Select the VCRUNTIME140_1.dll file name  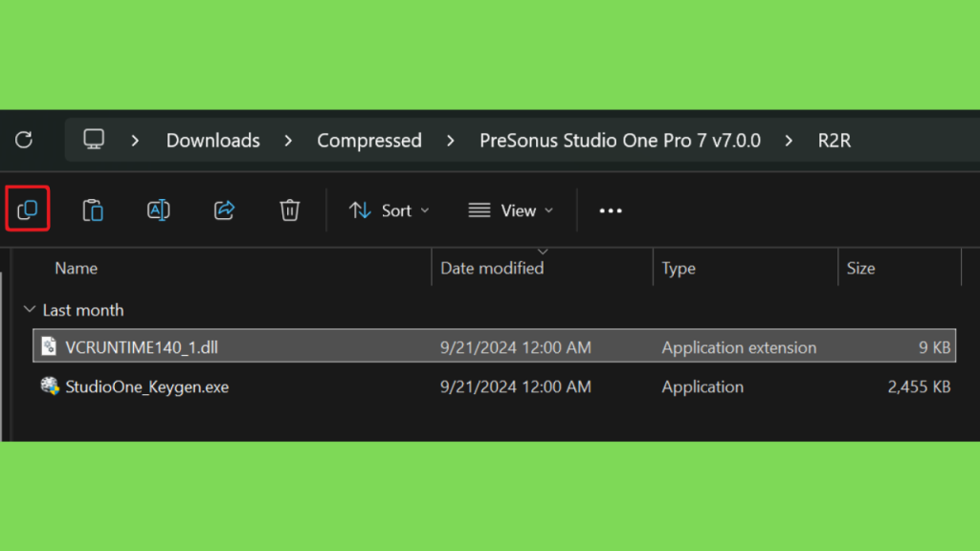tap(142, 347)
